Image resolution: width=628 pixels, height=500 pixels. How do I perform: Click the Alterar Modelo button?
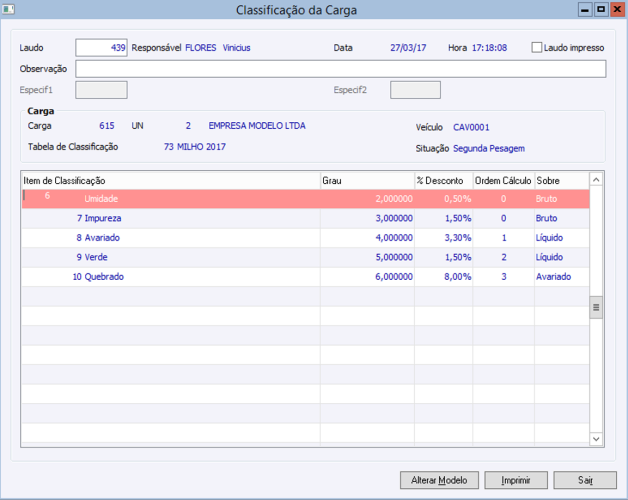point(439,480)
